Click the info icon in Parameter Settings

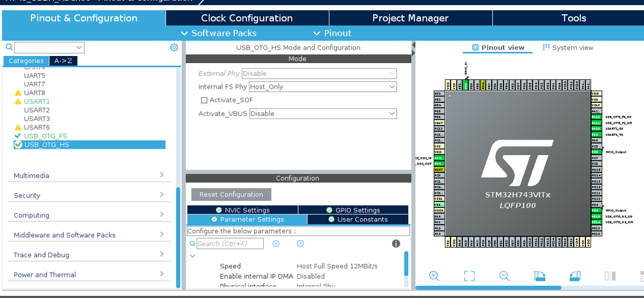396,243
